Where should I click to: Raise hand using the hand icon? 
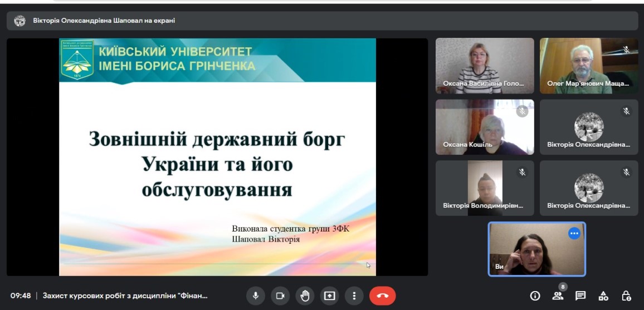click(x=305, y=296)
